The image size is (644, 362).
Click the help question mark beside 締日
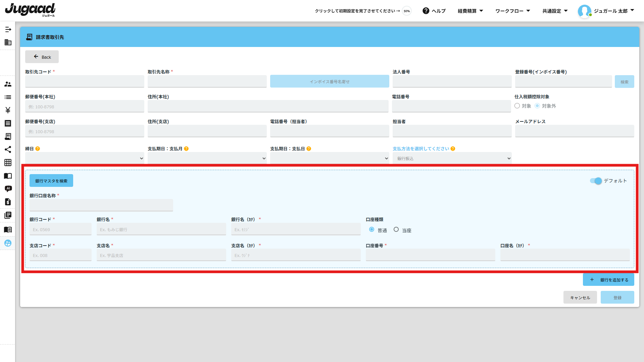38,149
